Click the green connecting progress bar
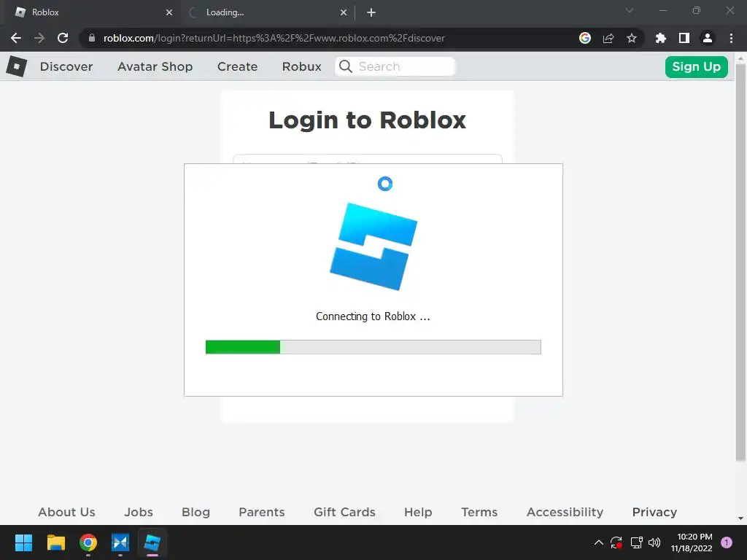The height and width of the screenshot is (560, 747). [x=373, y=347]
